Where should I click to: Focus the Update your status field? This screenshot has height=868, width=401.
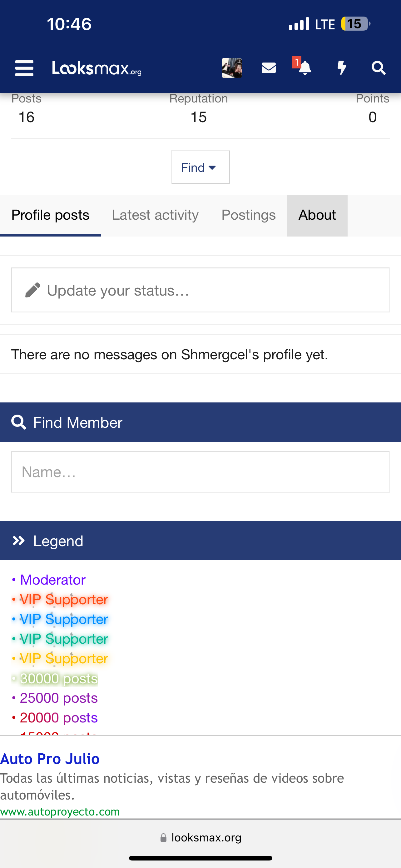pos(200,290)
